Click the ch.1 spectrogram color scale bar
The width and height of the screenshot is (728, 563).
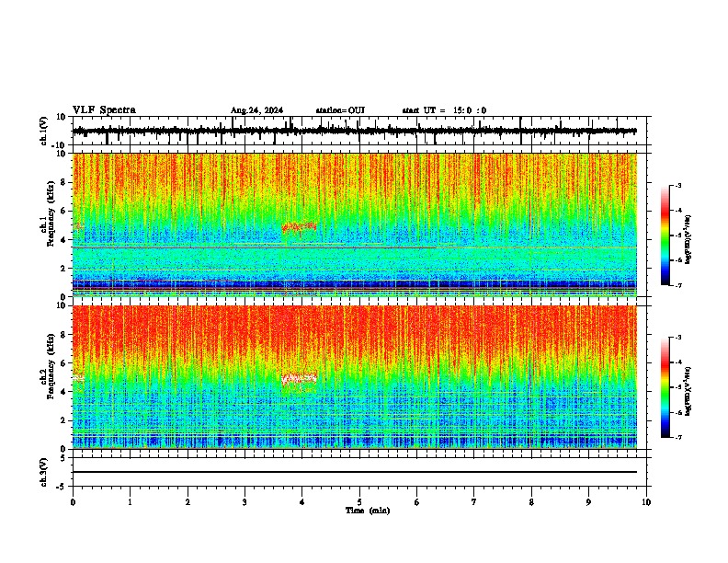point(665,236)
